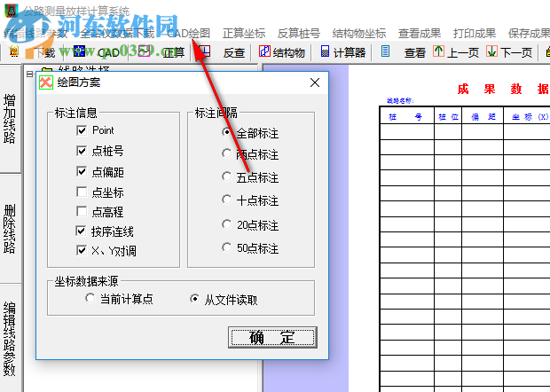Select the 两点标注 radio button
550x392 pixels.
tap(226, 153)
